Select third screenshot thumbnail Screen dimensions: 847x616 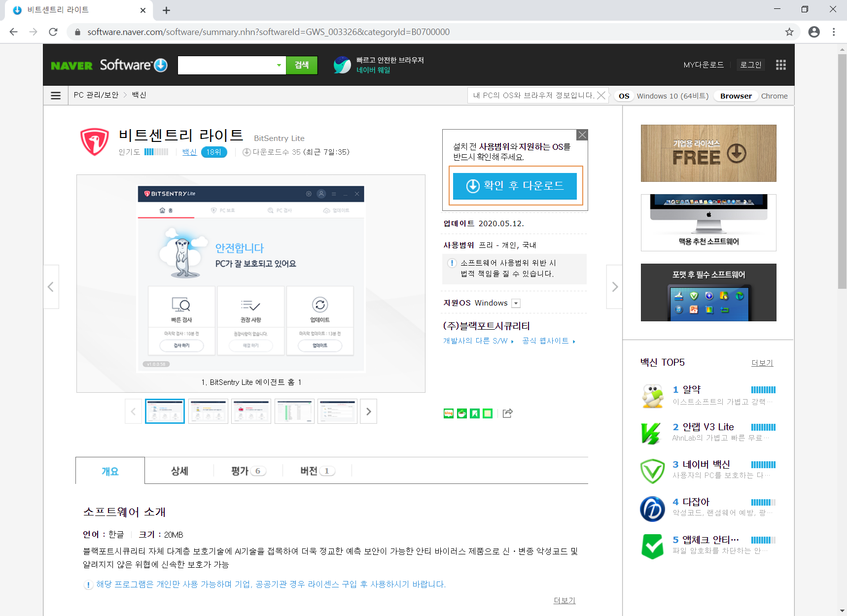coord(251,411)
